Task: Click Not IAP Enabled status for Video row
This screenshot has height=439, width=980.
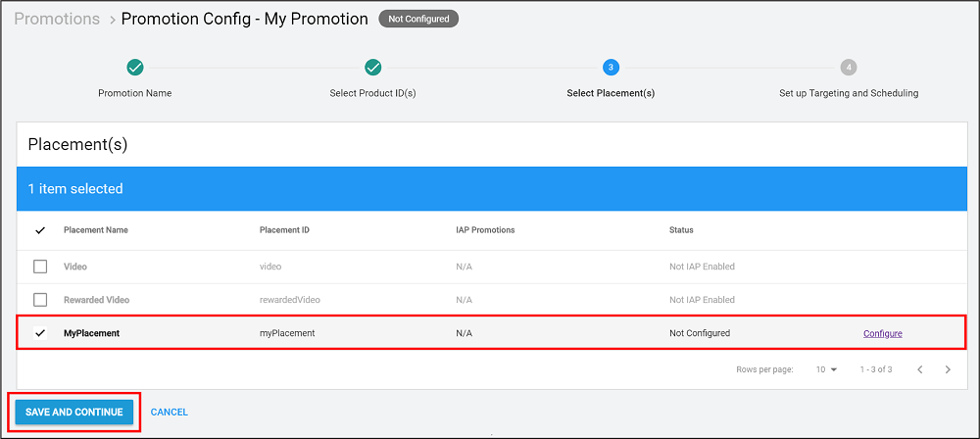Action: [x=702, y=267]
